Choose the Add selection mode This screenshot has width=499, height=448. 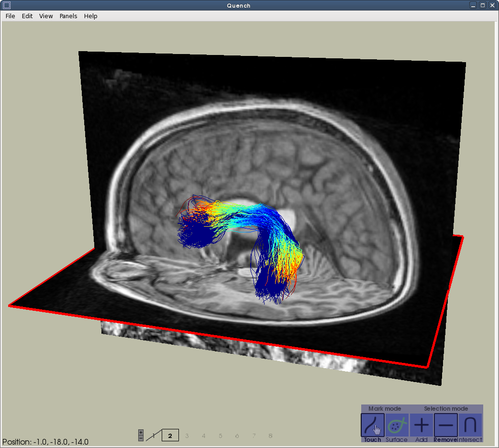click(421, 425)
